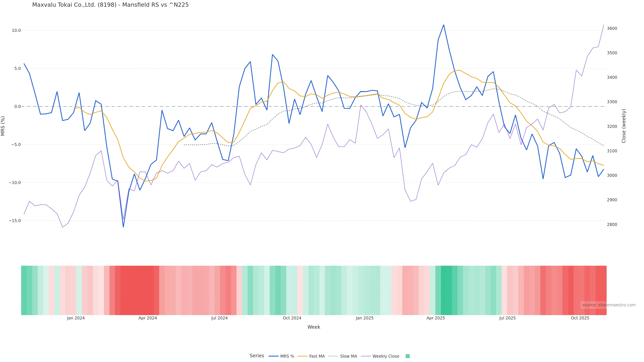Toggle the Slow MA dashed series
644x362 pixels.
coord(348,356)
